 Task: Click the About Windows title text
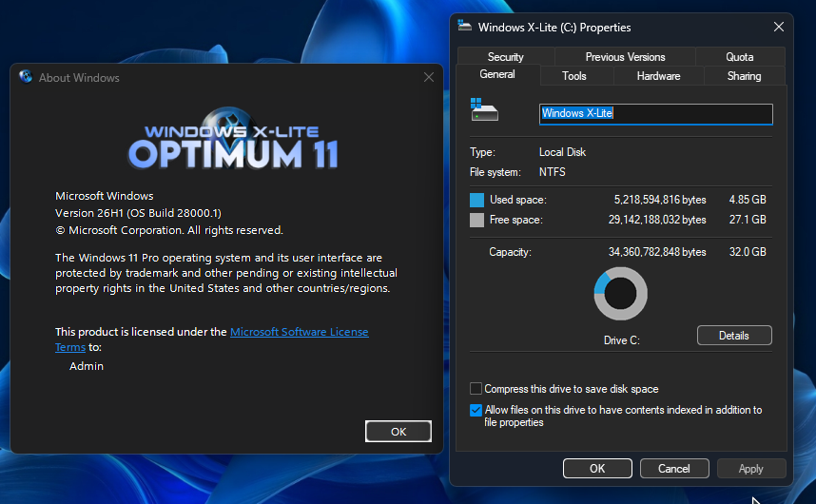pos(79,77)
